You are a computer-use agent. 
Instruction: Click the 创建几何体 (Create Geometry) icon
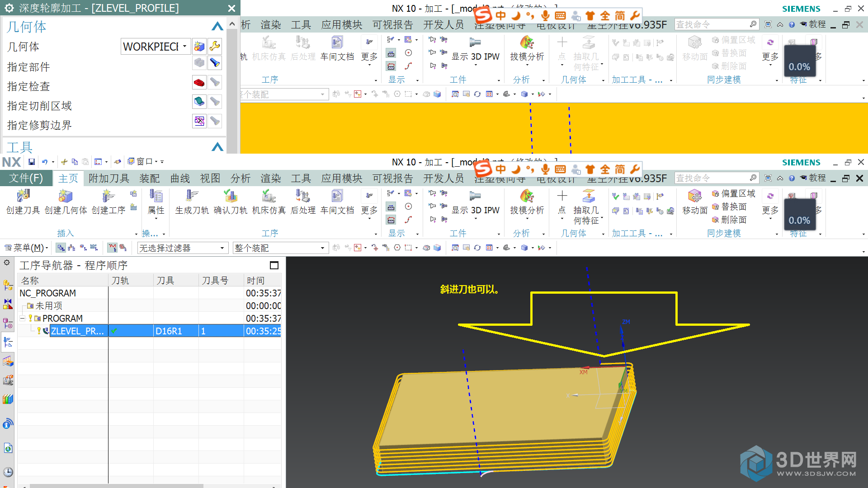(65, 197)
